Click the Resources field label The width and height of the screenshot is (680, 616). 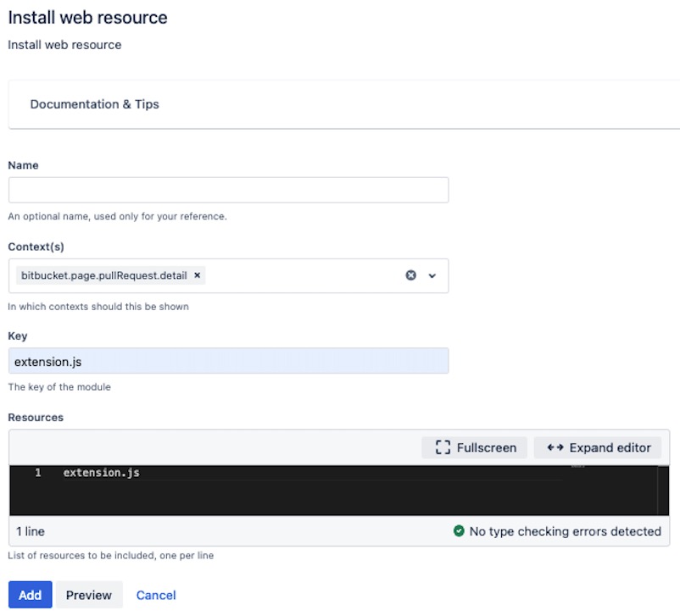(x=36, y=418)
